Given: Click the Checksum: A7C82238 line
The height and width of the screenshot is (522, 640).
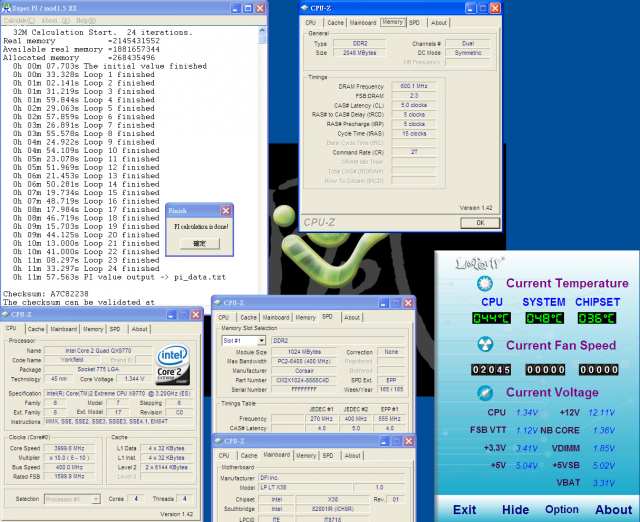Looking at the screenshot, I should click(x=46, y=294).
